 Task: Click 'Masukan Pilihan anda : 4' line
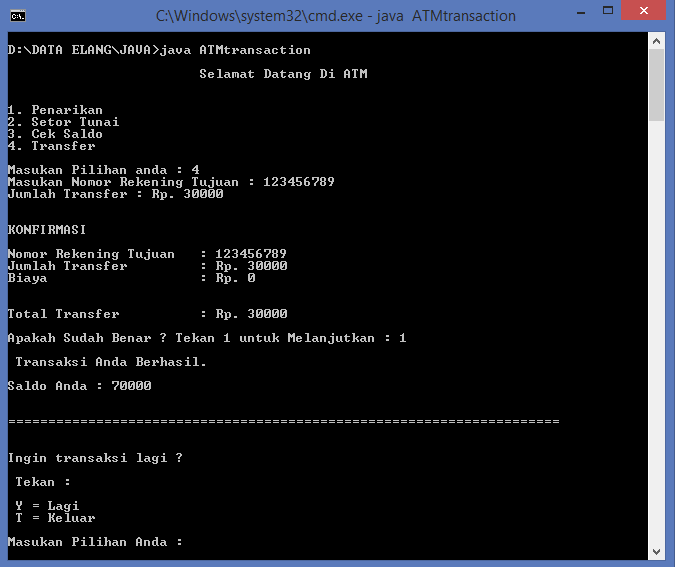tap(103, 170)
